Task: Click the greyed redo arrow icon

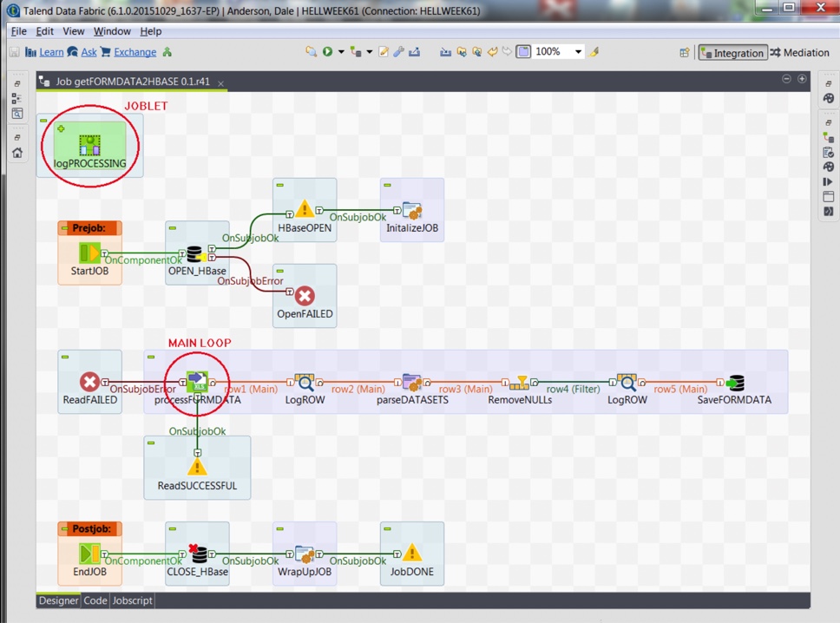Action: pos(507,51)
